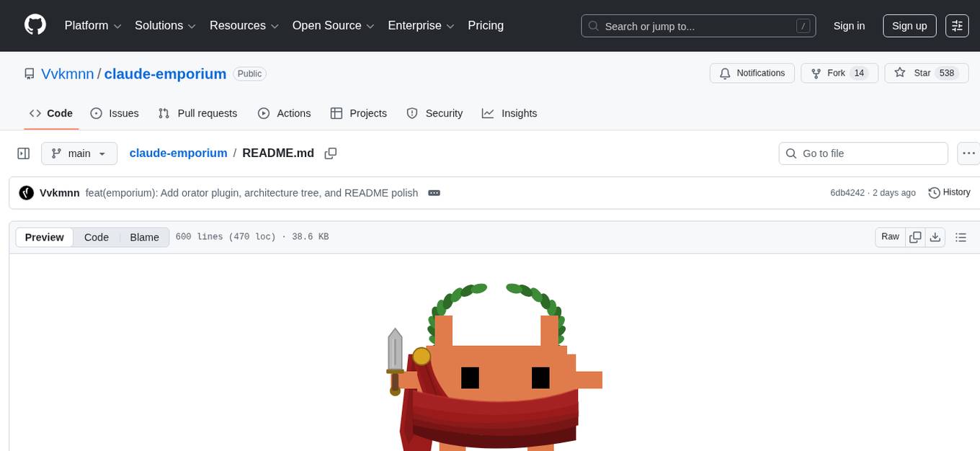Image resolution: width=980 pixels, height=451 pixels.
Task: Download the raw README file
Action: 935,236
